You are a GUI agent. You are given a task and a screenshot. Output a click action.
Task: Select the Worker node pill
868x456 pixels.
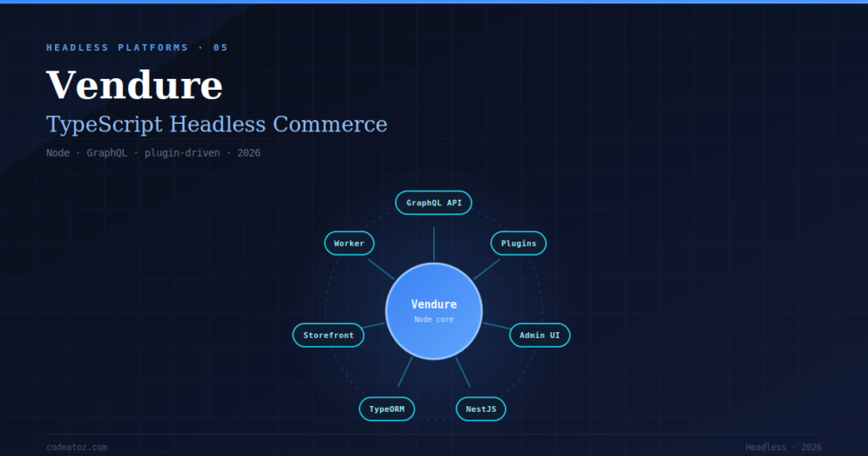tap(349, 243)
